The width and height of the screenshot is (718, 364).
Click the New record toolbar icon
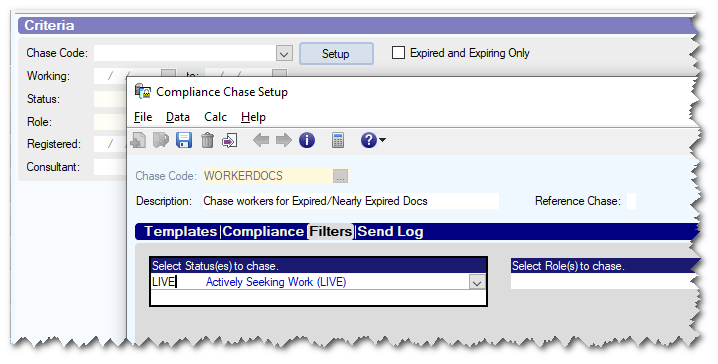coord(138,140)
